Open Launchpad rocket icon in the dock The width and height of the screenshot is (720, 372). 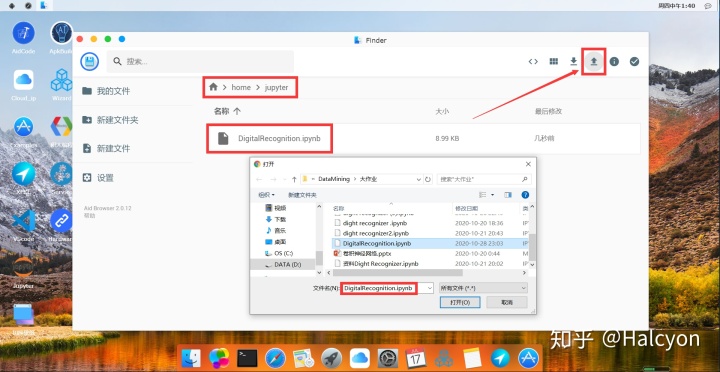331,358
